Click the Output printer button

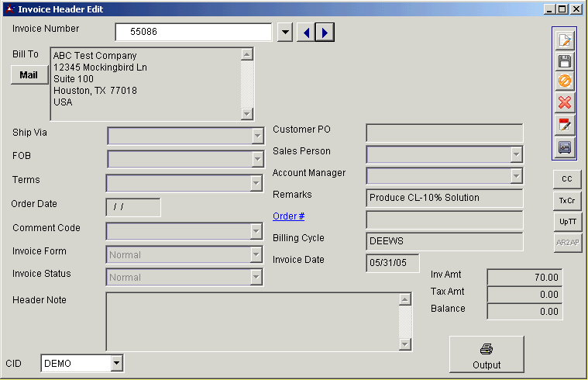(487, 356)
